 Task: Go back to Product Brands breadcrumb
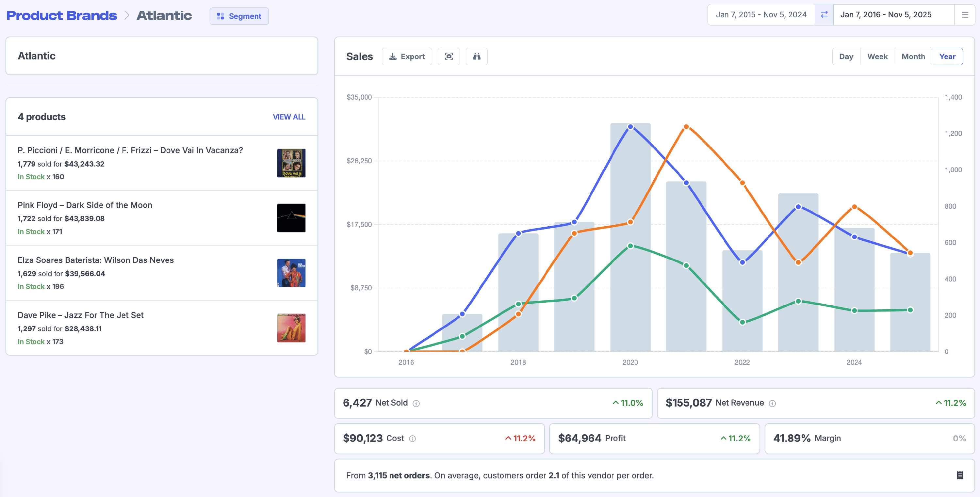tap(62, 15)
